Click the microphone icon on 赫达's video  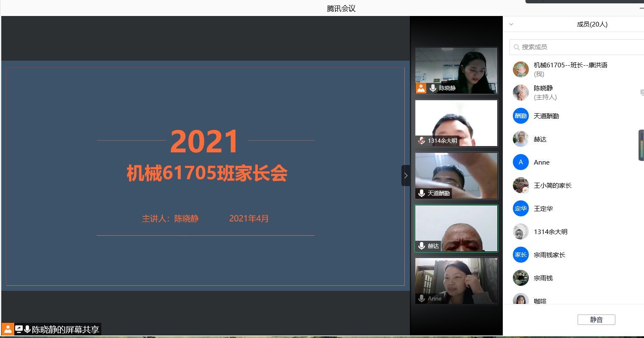421,246
